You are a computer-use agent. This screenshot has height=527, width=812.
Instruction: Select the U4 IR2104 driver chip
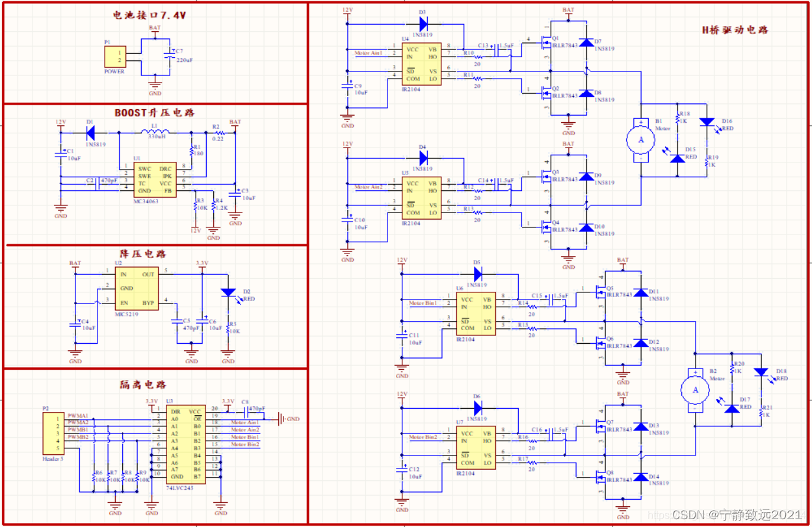pos(421,65)
